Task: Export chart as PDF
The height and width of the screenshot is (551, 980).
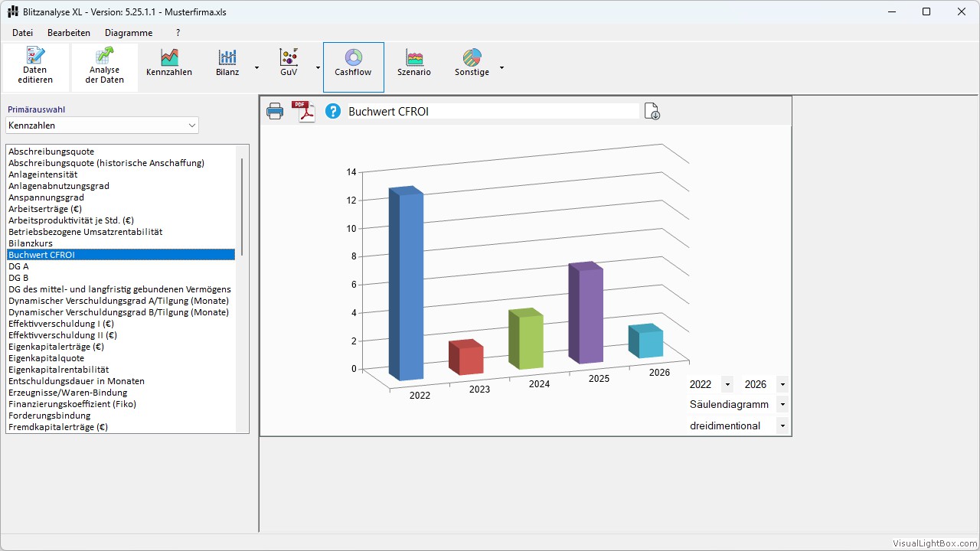Action: tap(304, 112)
